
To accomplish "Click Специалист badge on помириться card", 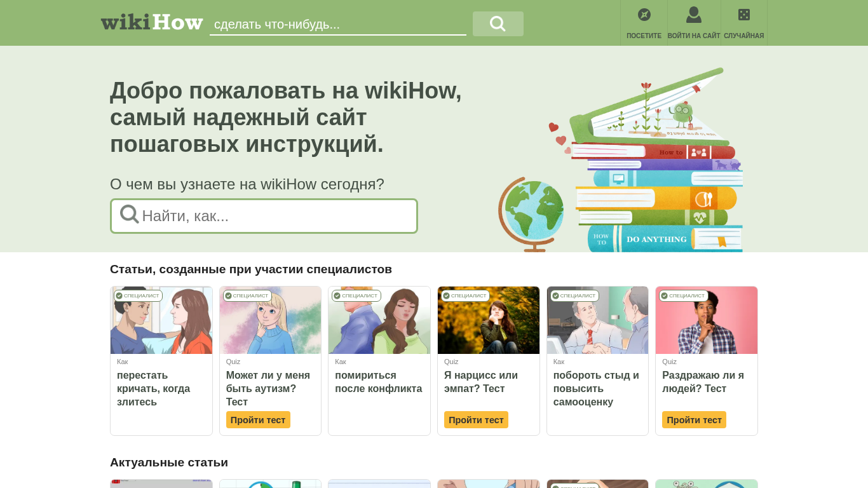I will tap(356, 295).
